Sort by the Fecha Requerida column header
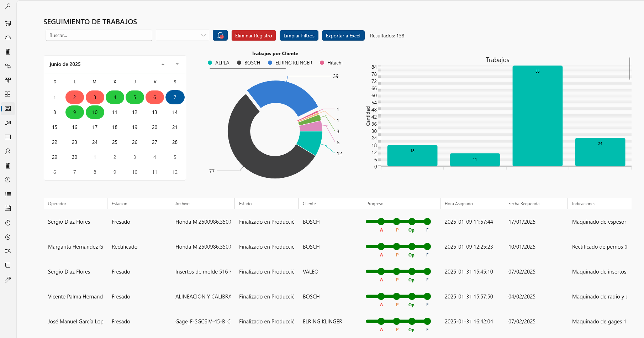Viewport: 644px width, 338px height. coord(524,204)
